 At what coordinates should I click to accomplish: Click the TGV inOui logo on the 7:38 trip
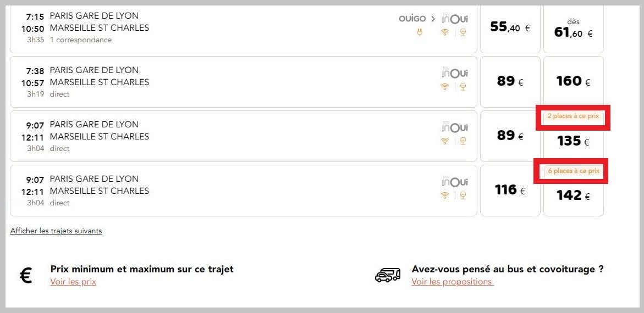pyautogui.click(x=455, y=72)
